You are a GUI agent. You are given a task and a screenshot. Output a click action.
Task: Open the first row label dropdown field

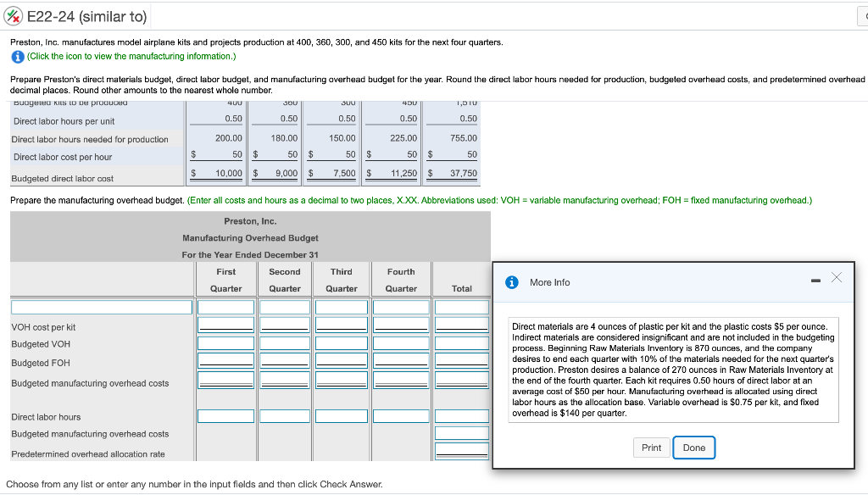(x=102, y=307)
